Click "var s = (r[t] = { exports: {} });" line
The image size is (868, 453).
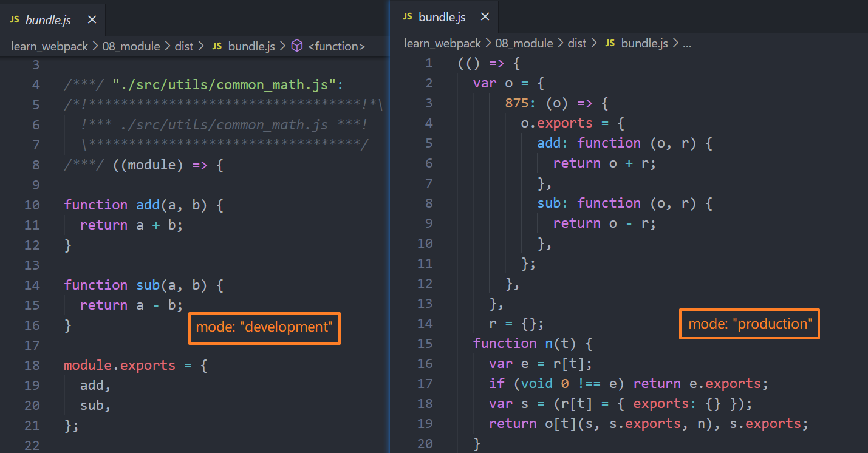621,404
